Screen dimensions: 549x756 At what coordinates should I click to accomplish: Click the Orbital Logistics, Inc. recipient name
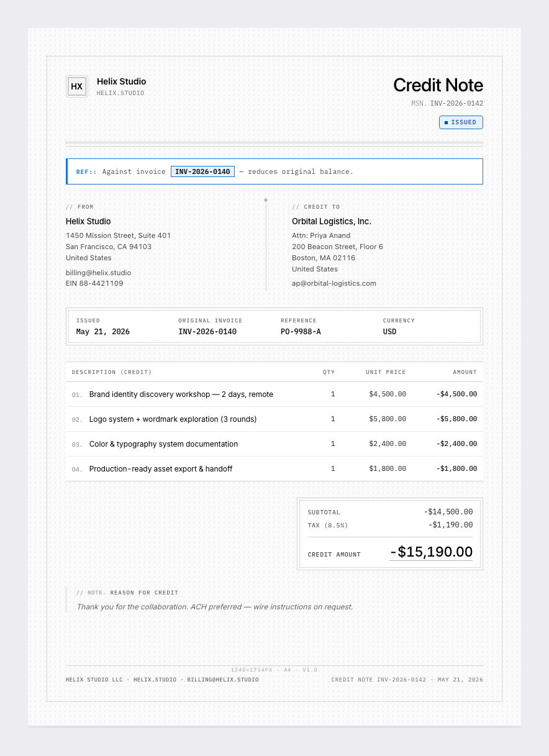[332, 221]
